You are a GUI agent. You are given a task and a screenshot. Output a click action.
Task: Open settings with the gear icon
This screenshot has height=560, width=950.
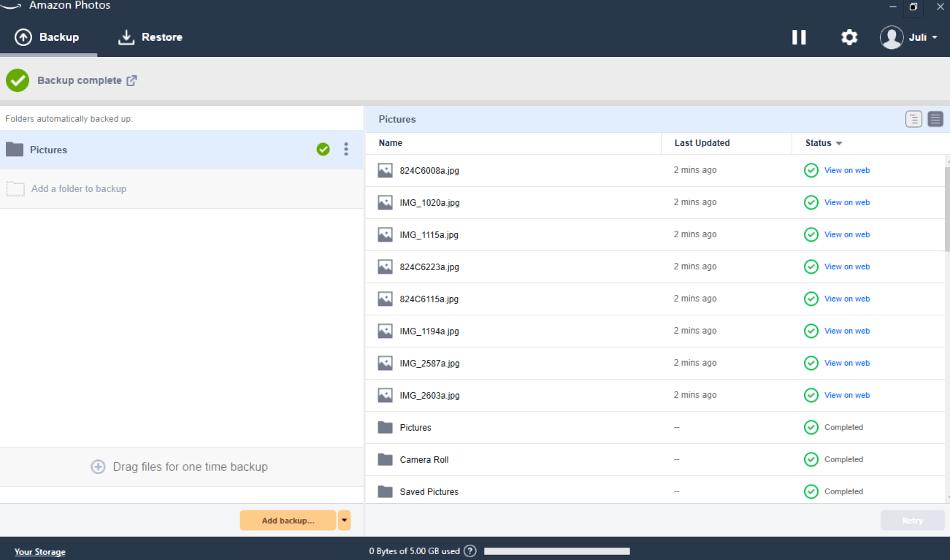click(x=849, y=37)
